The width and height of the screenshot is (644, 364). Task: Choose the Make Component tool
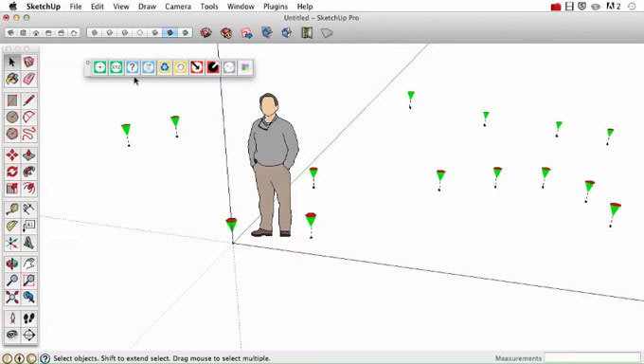pyautogui.click(x=28, y=63)
